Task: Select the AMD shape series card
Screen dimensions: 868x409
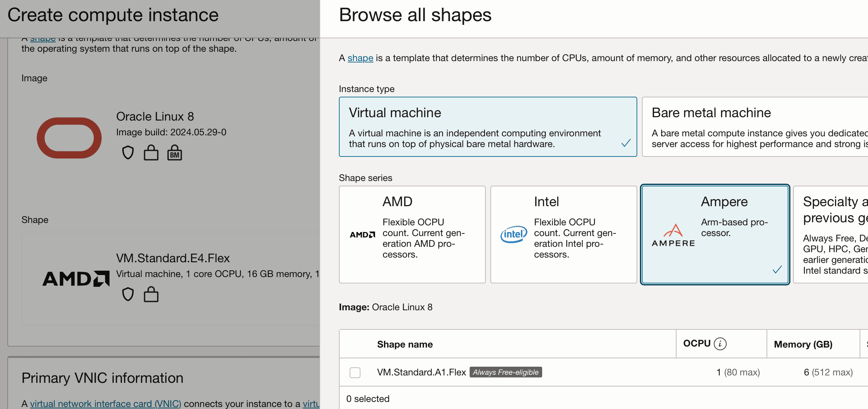Action: (412, 234)
